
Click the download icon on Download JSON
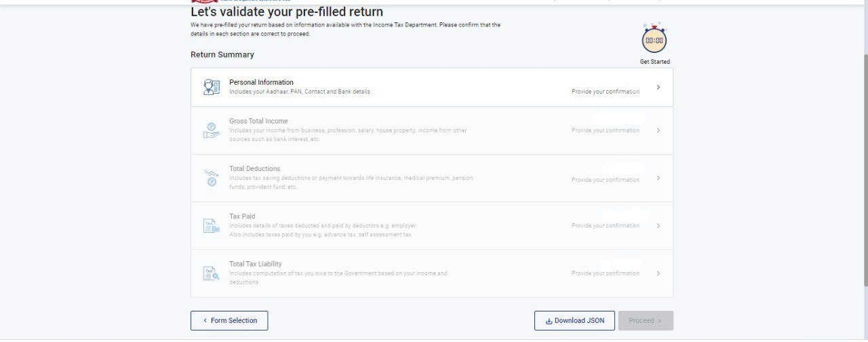[x=549, y=321]
